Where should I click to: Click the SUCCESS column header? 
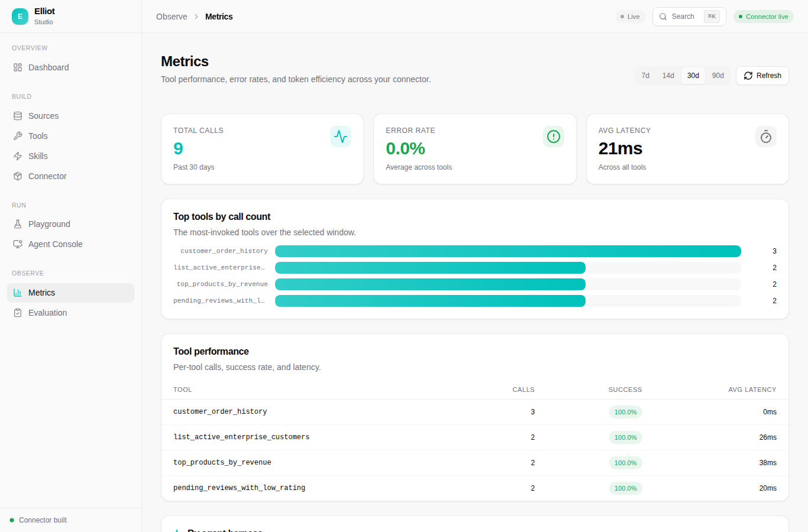tap(625, 390)
